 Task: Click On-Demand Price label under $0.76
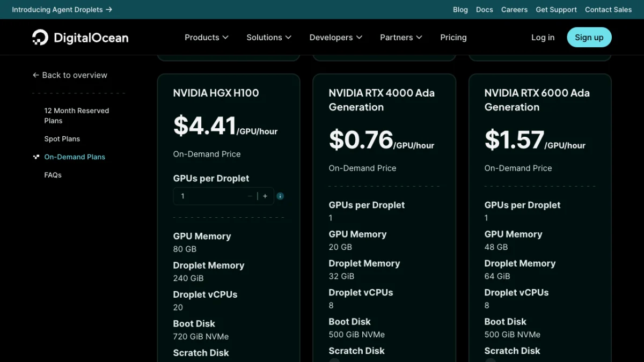click(362, 168)
